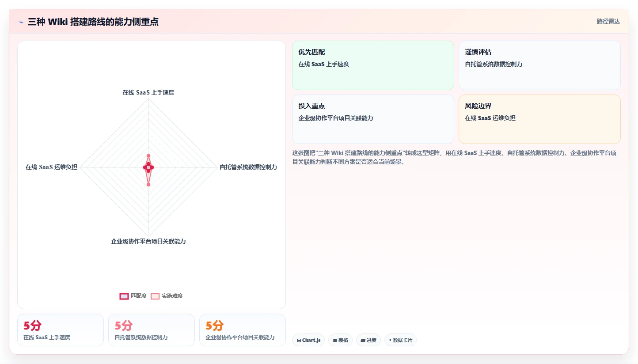Image resolution: width=638 pixels, height=364 pixels.
Task: Toggle the 实施难度 legend item
Action: (167, 296)
